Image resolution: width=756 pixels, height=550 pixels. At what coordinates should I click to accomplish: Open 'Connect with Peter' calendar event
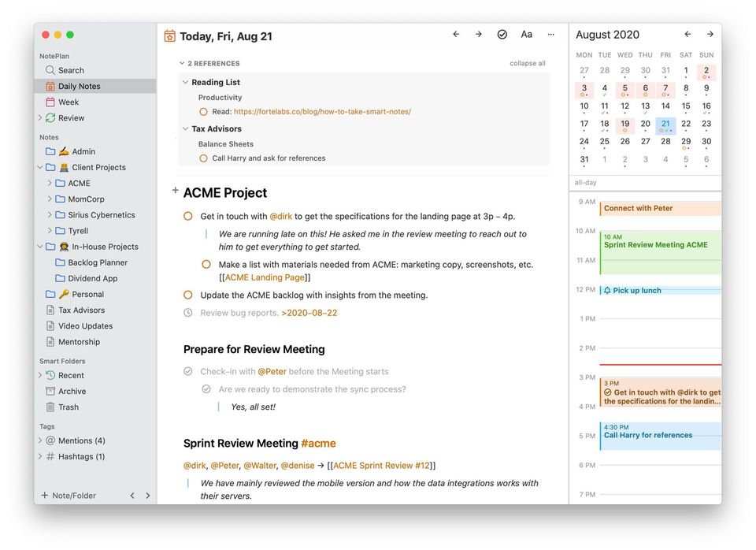pos(661,209)
